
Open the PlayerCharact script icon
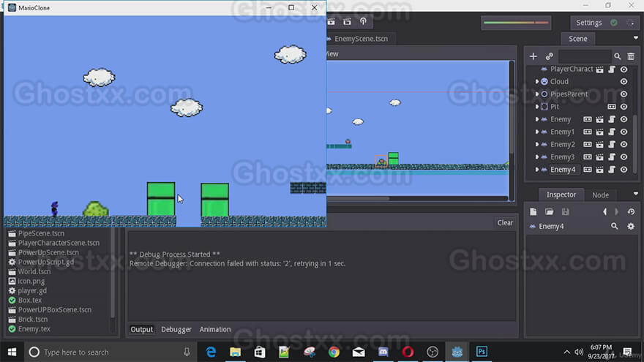point(612,69)
